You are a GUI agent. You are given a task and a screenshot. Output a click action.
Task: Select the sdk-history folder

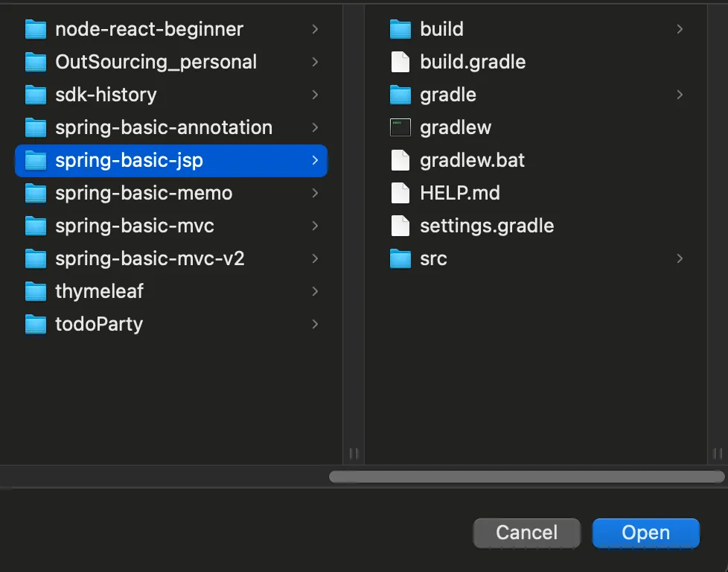pos(171,95)
